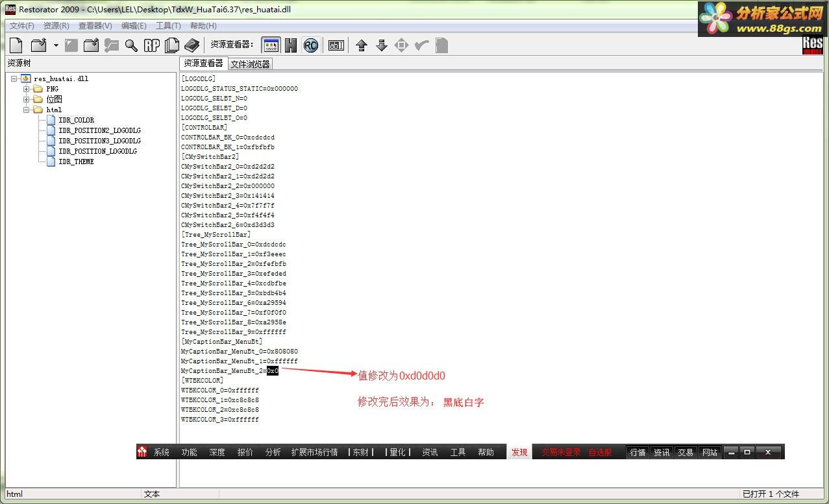Move resource up with arrow icon
Image resolution: width=829 pixels, height=504 pixels.
(x=362, y=45)
